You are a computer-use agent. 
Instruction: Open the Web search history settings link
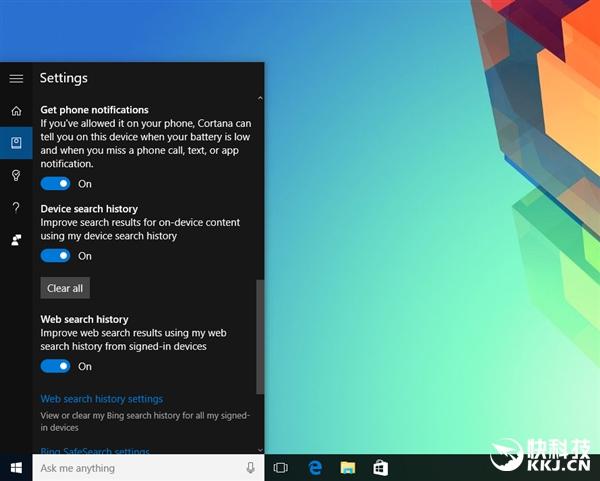tap(101, 399)
